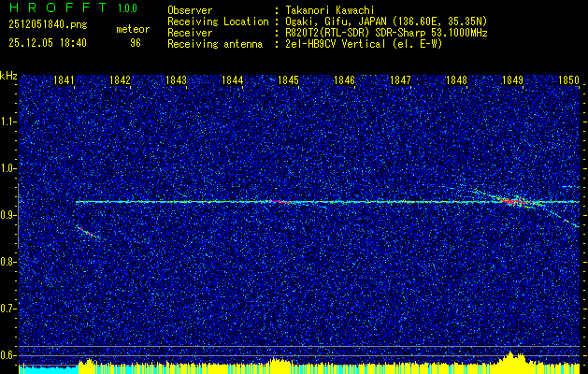588x374 pixels.
Task: Click time marker 1849
Action: [x=512, y=79]
